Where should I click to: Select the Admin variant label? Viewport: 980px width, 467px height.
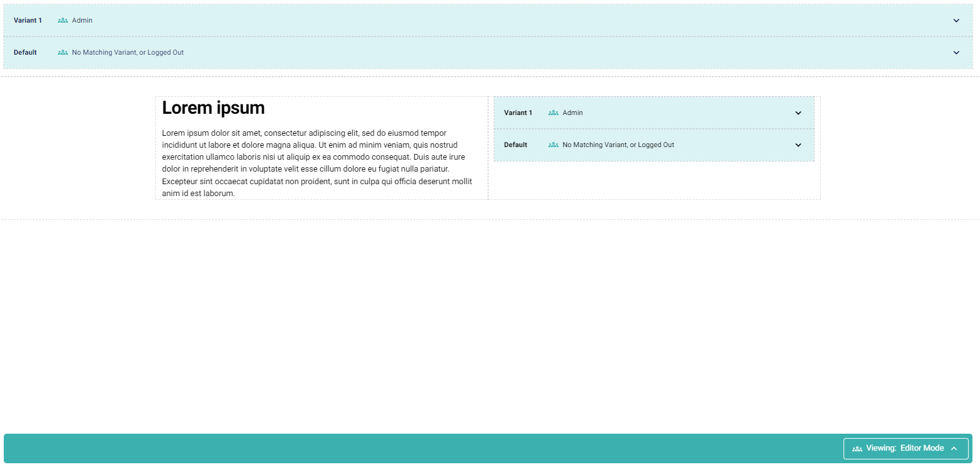coord(82,20)
